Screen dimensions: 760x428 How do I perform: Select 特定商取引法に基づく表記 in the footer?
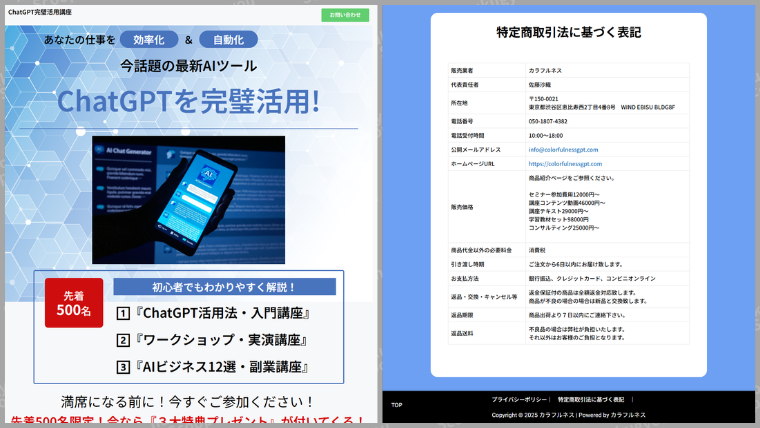tap(590, 399)
